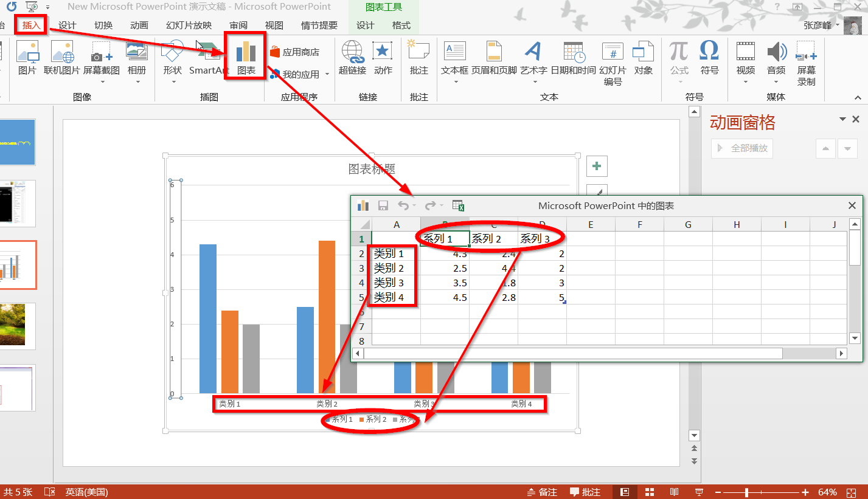Collapse the ribbon with the chevron
Screen dimensions: 868x499
point(858,97)
